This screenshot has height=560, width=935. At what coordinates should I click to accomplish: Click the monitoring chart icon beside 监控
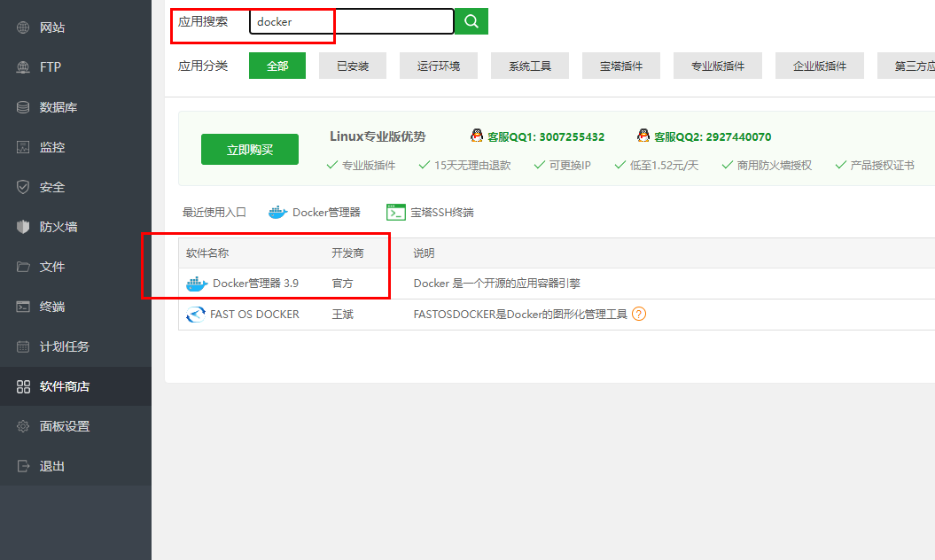[23, 147]
